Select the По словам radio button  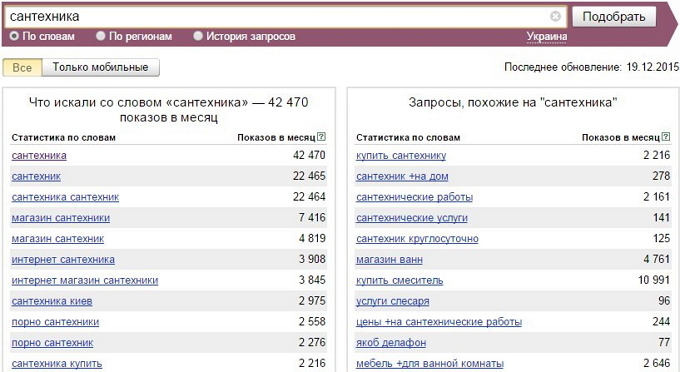pyautogui.click(x=14, y=36)
